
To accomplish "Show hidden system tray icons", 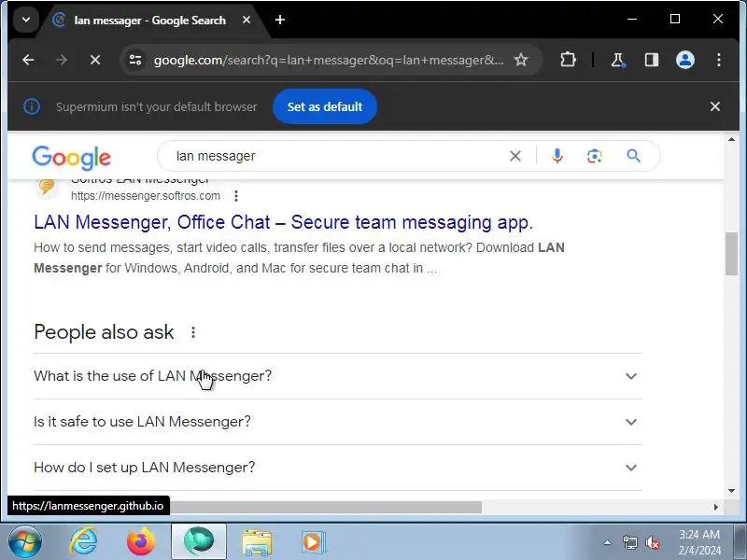I will click(607, 542).
